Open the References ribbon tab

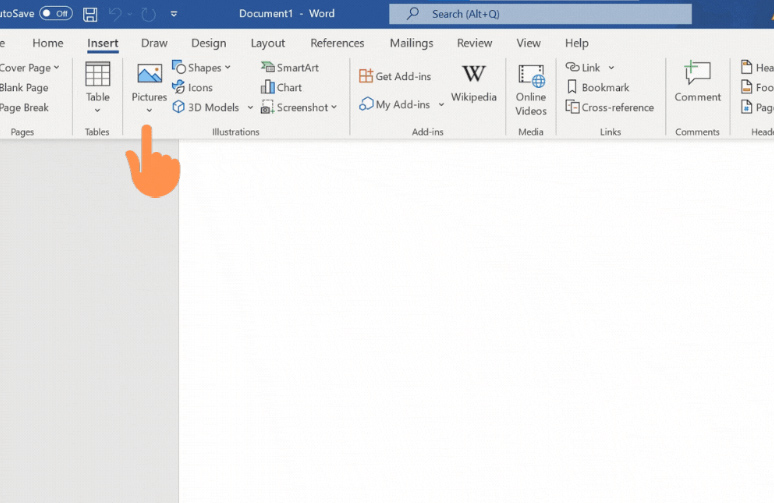pos(336,43)
